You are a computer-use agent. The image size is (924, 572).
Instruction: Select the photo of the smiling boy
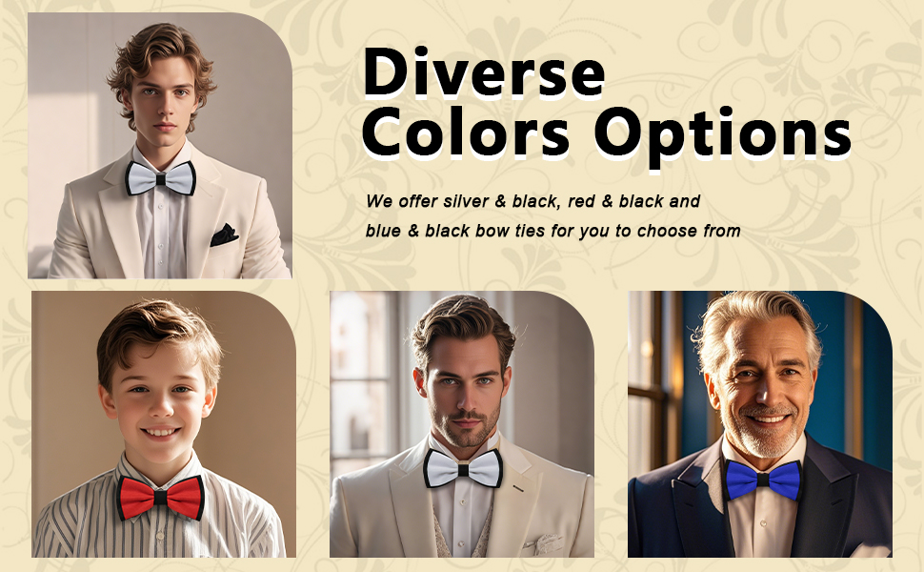click(x=164, y=424)
